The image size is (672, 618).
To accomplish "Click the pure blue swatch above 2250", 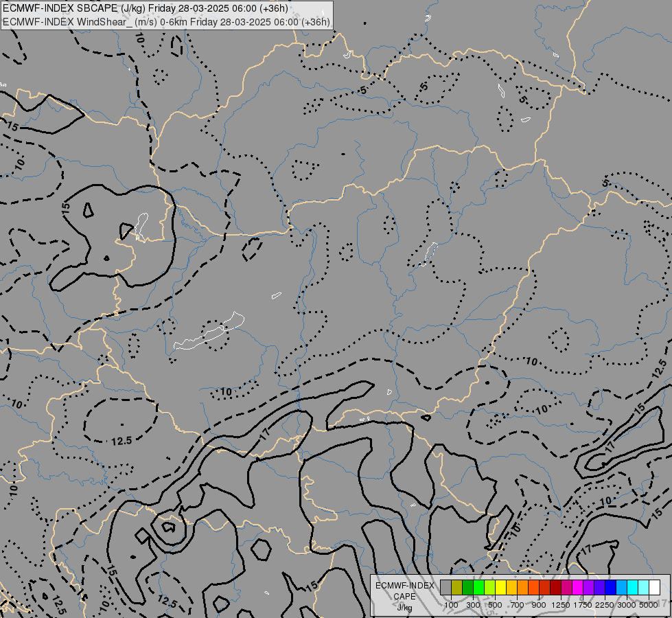I will pyautogui.click(x=611, y=587).
